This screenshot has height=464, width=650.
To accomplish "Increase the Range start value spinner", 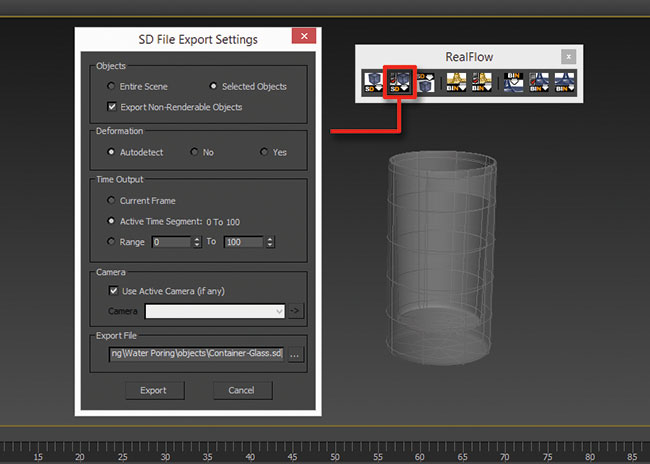I will [197, 239].
